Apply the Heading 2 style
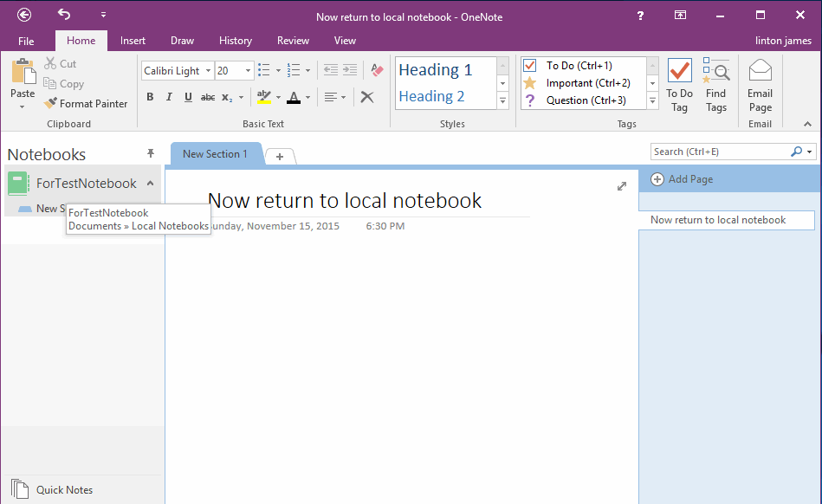The height and width of the screenshot is (504, 822). coord(431,96)
